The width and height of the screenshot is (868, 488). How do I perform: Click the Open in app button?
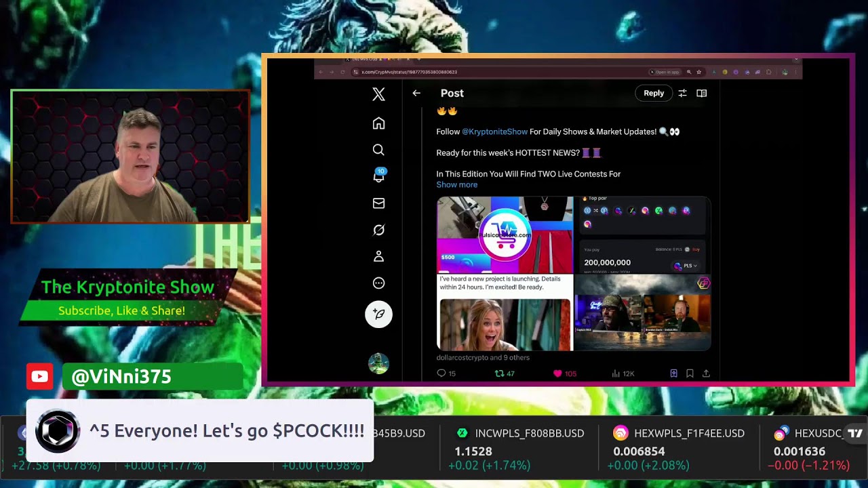coord(665,72)
